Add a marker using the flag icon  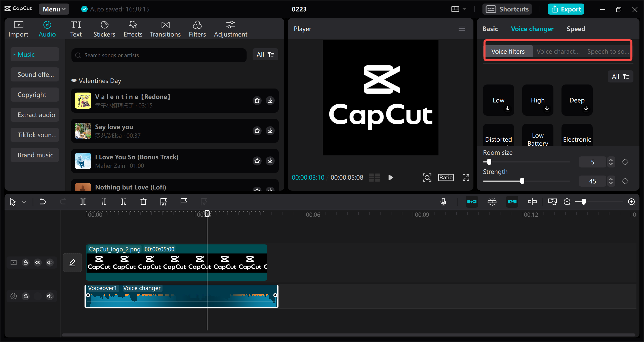pos(183,202)
